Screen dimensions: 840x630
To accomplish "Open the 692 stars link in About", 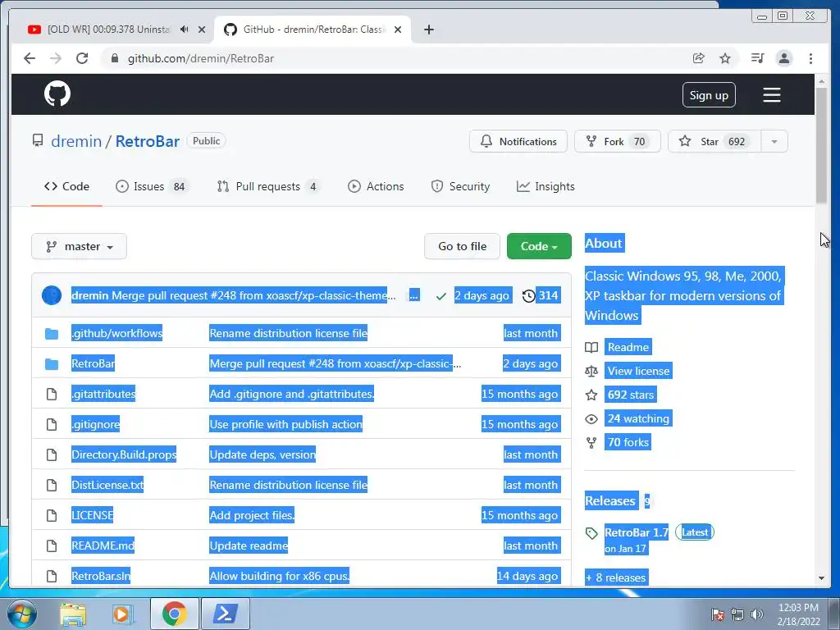I will [631, 395].
